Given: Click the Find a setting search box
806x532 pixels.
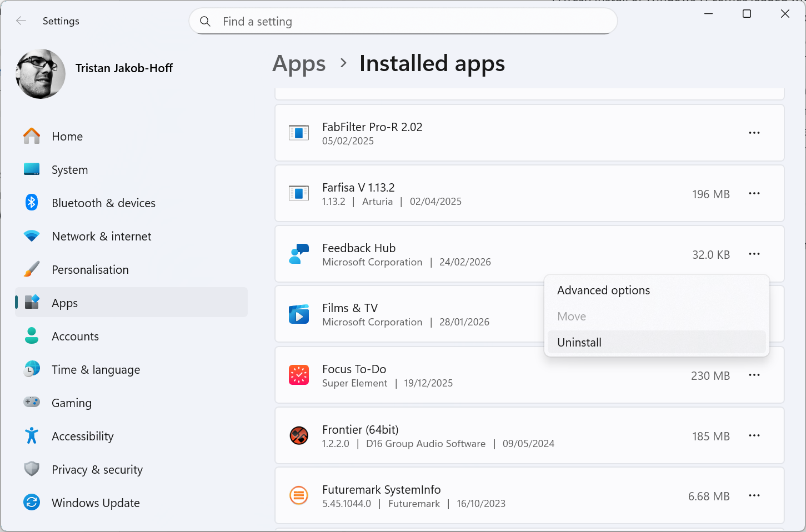Looking at the screenshot, I should 411,22.
